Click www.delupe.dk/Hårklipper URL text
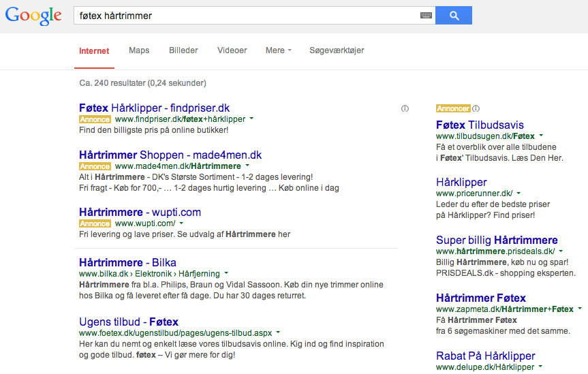Viewport: 588px width, 374px height. click(x=485, y=367)
